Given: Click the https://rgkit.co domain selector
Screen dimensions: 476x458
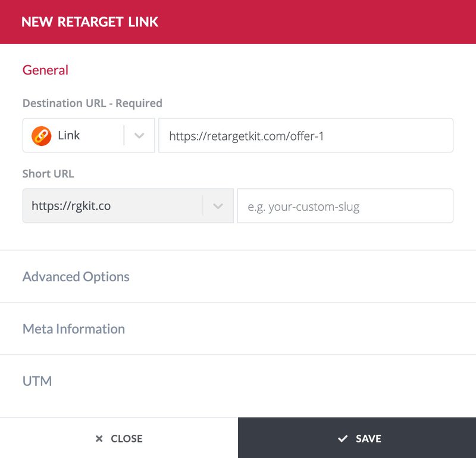Looking at the screenshot, I should click(x=128, y=205).
